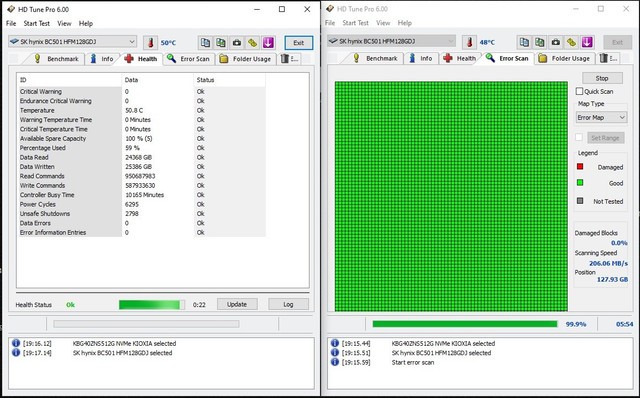Click Set Range button

tap(605, 138)
